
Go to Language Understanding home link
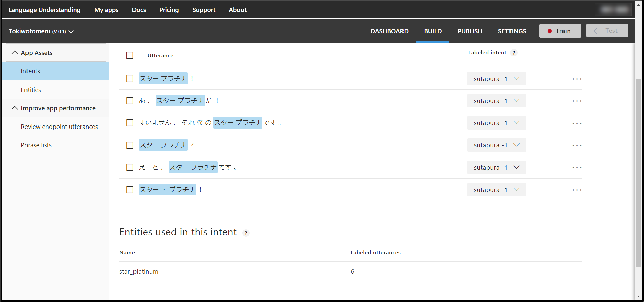[x=45, y=10]
